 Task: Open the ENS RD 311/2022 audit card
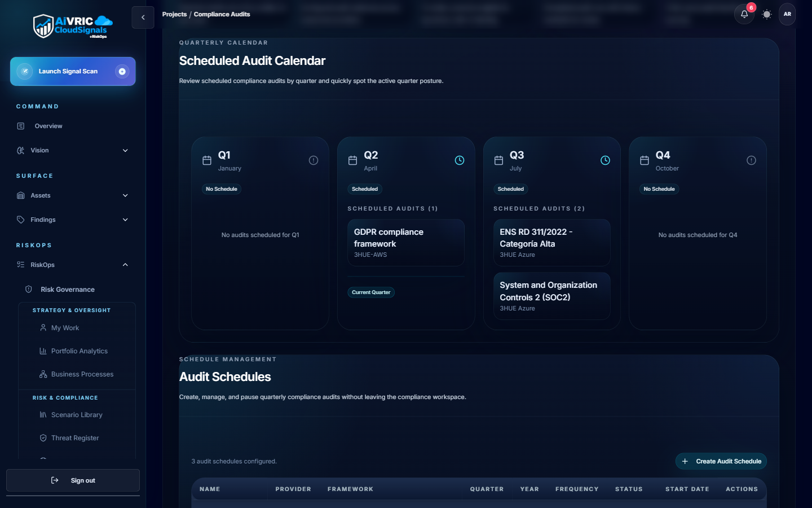tap(552, 243)
